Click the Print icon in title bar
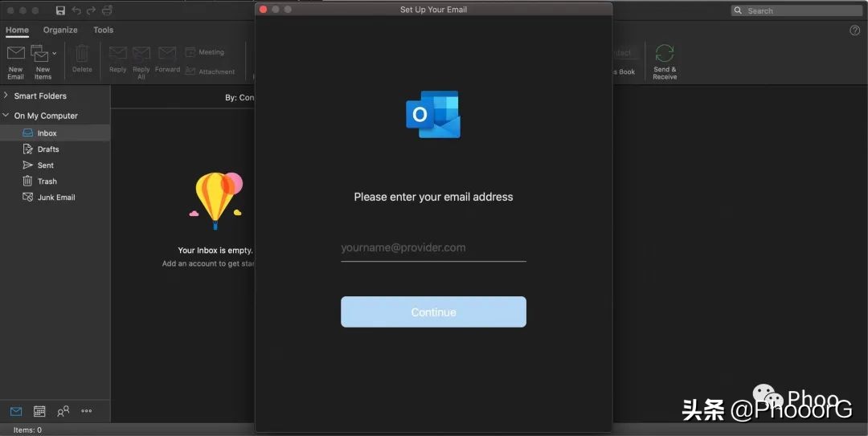The height and width of the screenshot is (436, 868). coord(108,10)
